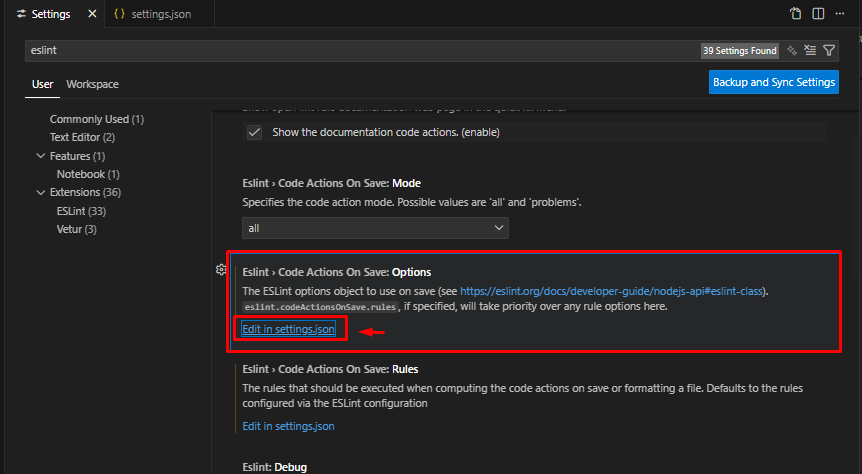
Task: Collapse the Features tree section
Action: [41, 156]
